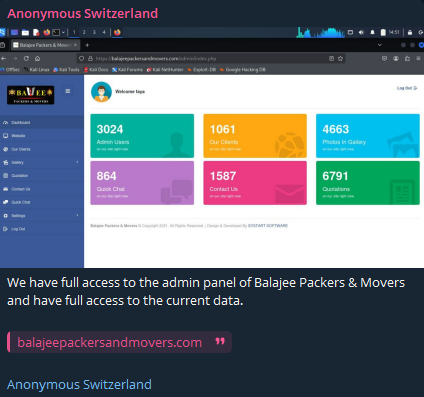View site security padlock info

pyautogui.click(x=90, y=58)
